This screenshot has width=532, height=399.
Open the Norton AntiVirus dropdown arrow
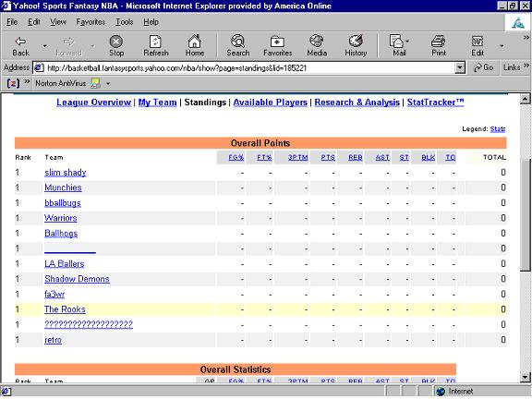[x=108, y=83]
